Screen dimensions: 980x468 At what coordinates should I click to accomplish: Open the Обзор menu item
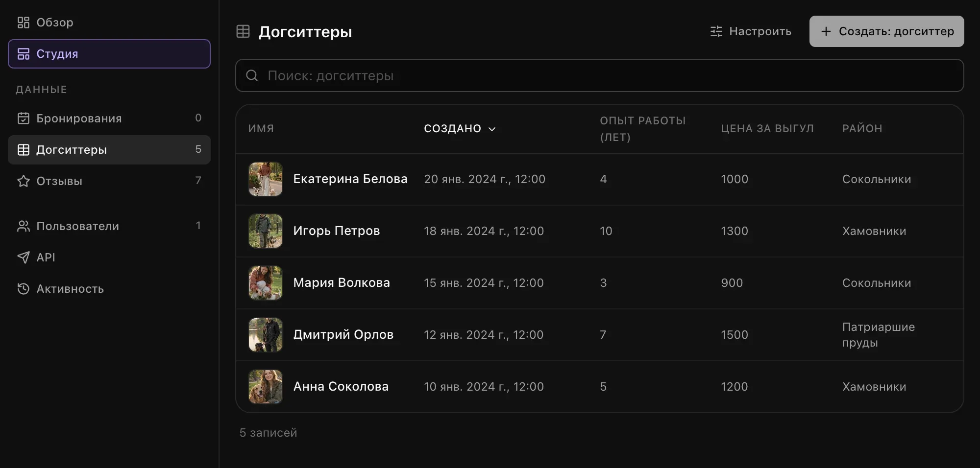[x=109, y=23]
